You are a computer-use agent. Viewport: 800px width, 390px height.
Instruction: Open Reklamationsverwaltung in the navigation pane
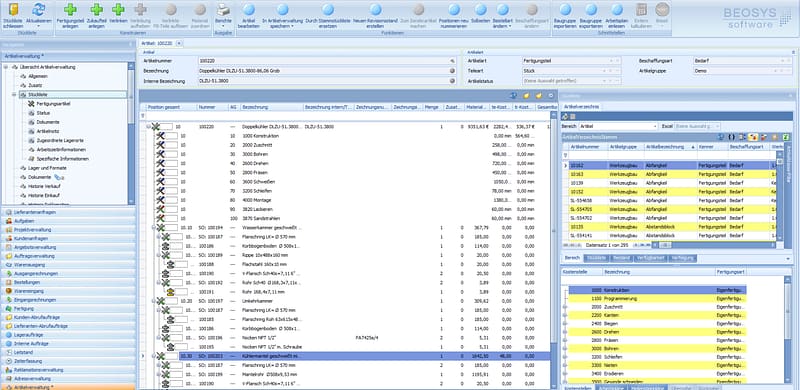(x=68, y=370)
